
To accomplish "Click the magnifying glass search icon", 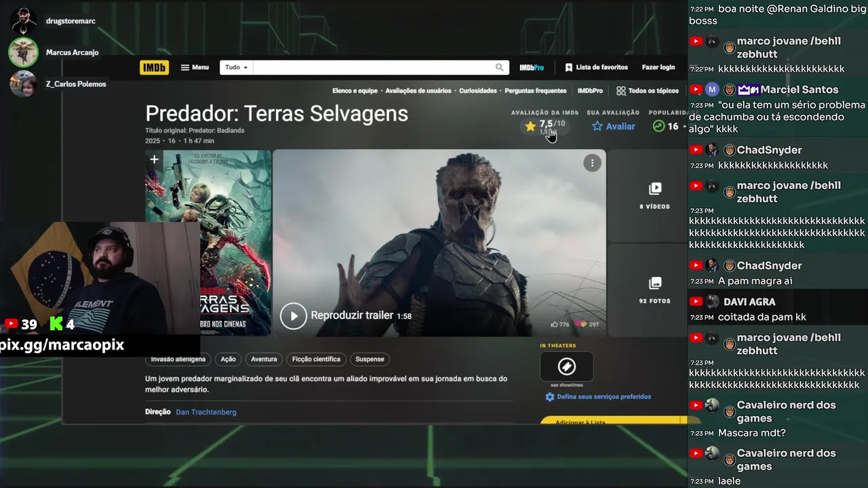I will tap(500, 68).
